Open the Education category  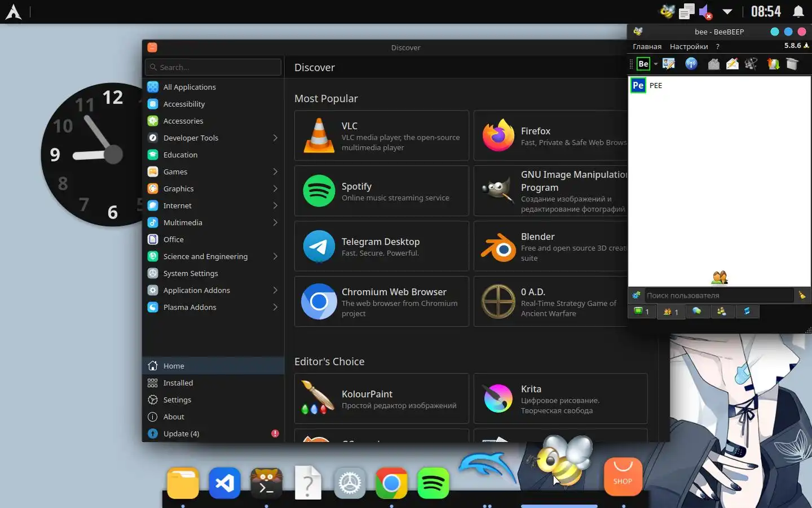pyautogui.click(x=213, y=155)
